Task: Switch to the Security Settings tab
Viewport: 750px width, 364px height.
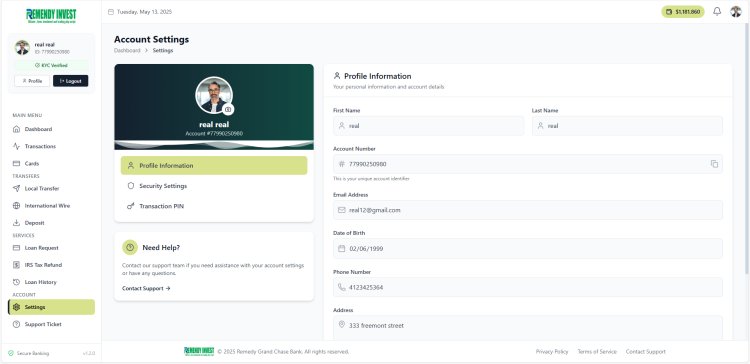Action: point(214,186)
